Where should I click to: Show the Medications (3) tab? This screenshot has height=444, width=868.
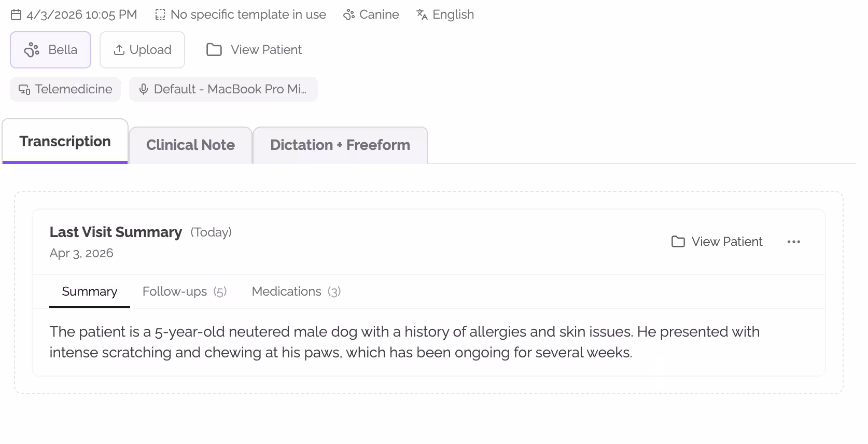click(296, 292)
